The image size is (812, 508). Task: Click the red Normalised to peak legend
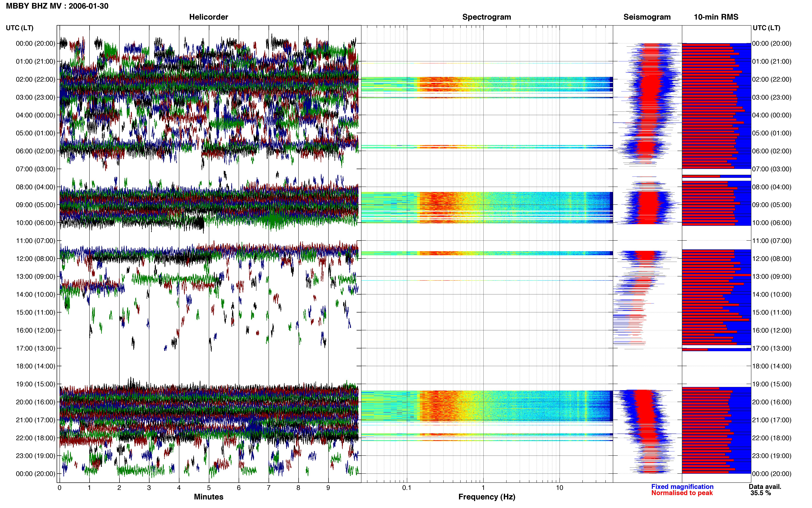pyautogui.click(x=682, y=493)
